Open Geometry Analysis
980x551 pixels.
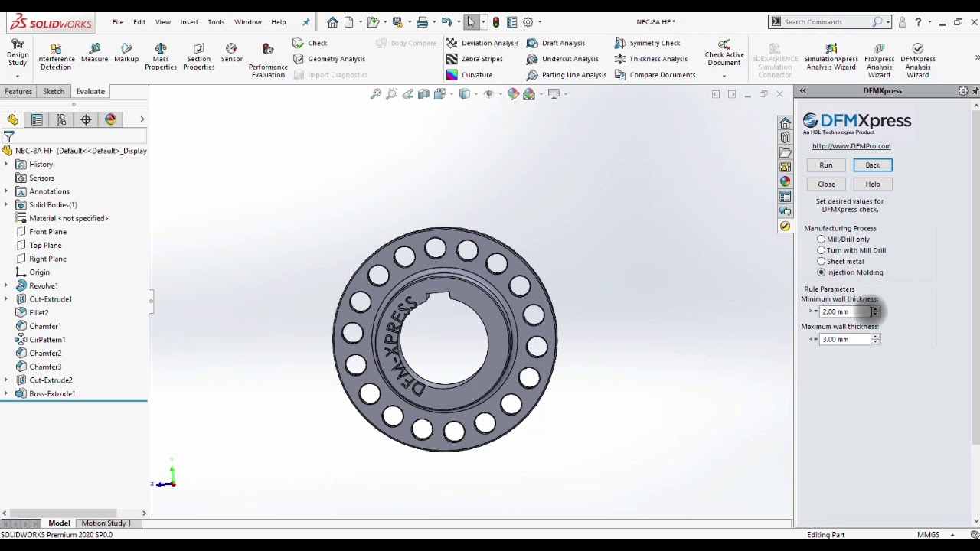click(328, 59)
